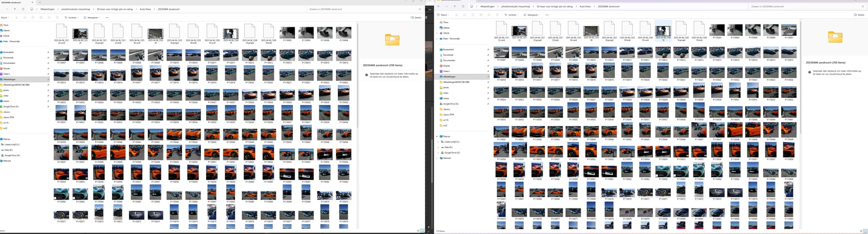Viewport: 868px width, 234px height.
Task: Open the Weergeven dropdown in the right window
Action: 533,15
